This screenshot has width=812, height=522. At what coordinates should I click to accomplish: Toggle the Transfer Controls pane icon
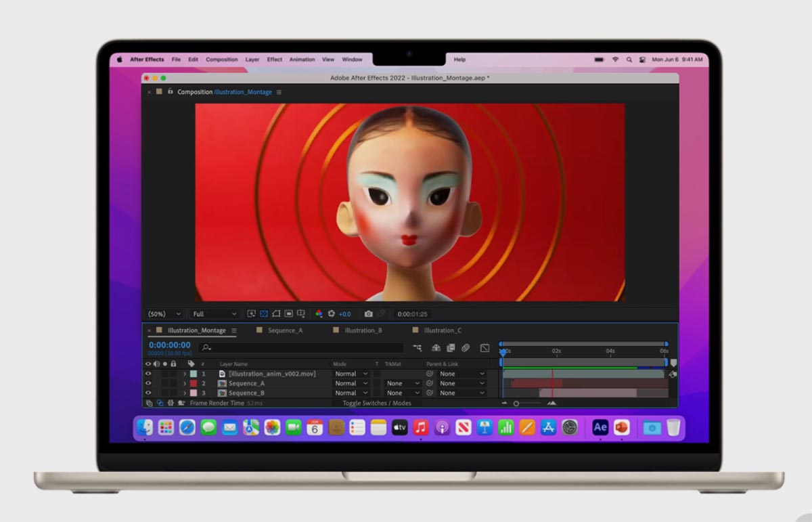coord(160,403)
